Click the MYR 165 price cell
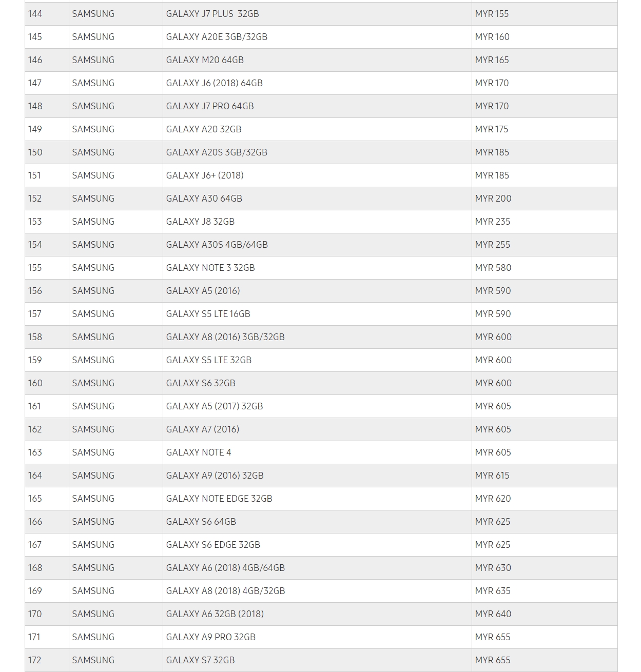This screenshot has height=672, width=641. pos(492,60)
